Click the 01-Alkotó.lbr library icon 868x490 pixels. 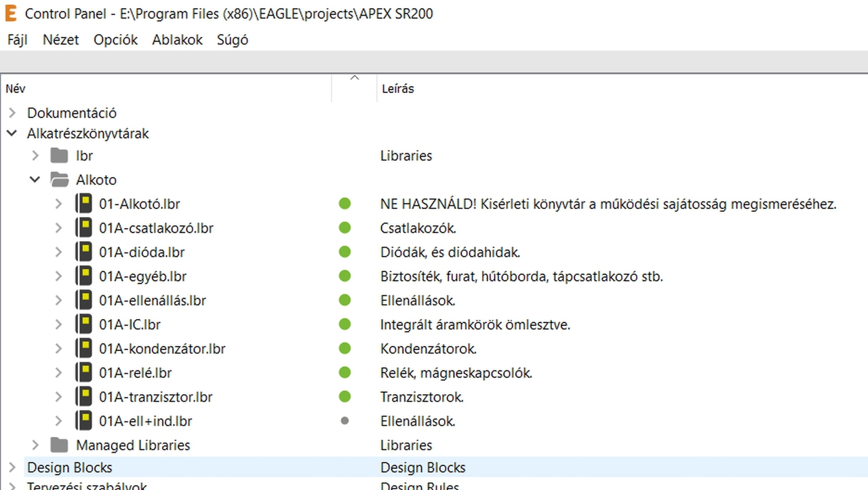click(83, 204)
